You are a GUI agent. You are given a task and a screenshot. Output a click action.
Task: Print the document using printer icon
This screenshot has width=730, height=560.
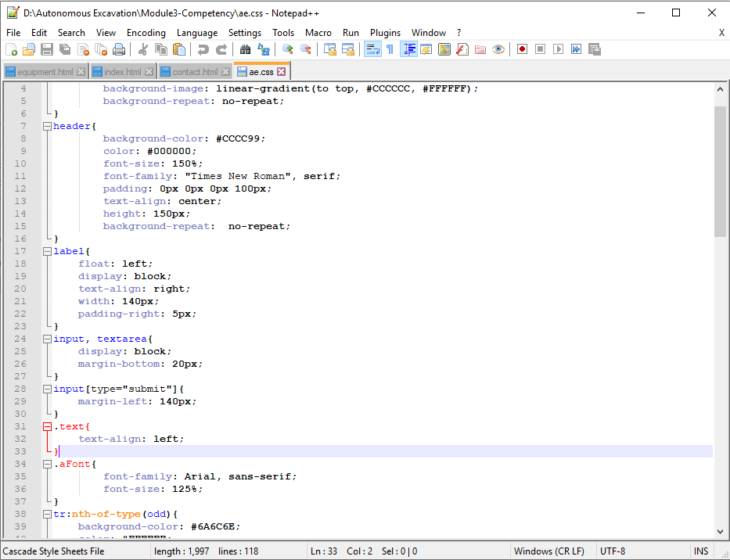(x=119, y=49)
